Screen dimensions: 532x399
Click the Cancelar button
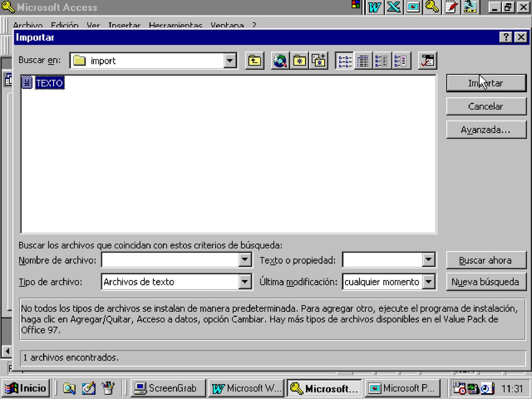(486, 107)
